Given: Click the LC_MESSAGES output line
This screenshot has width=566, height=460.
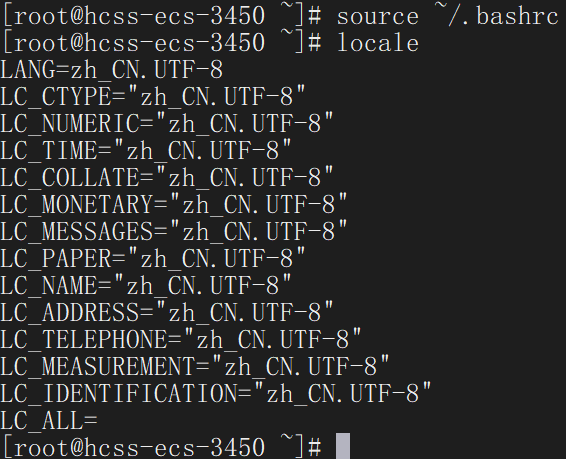Looking at the screenshot, I should [x=174, y=231].
